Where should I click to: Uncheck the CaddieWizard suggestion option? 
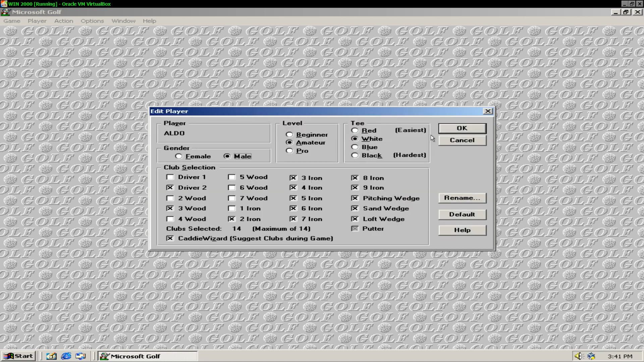(170, 238)
